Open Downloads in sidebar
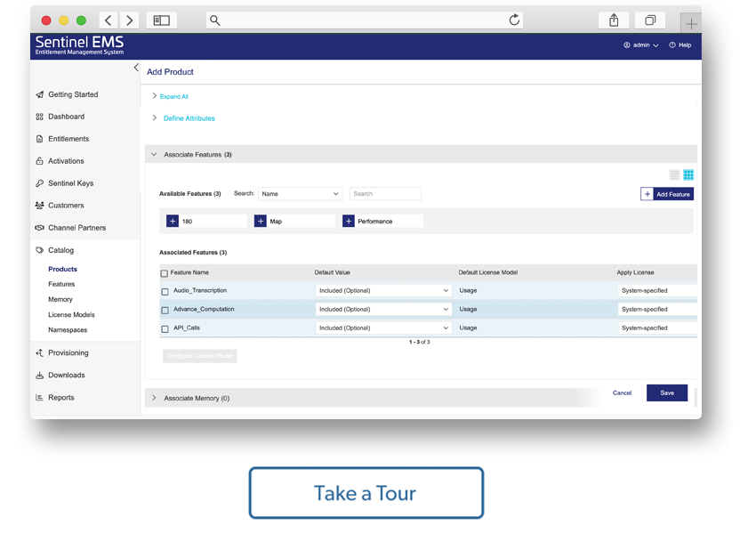 [60, 376]
